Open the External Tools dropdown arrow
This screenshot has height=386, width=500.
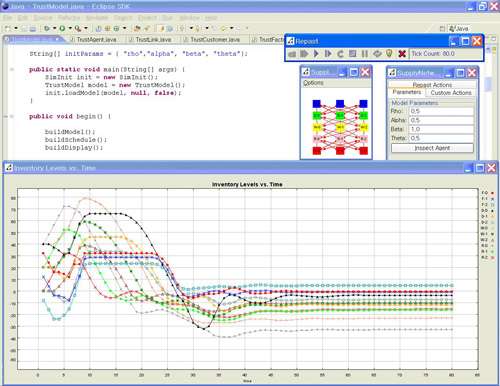[x=86, y=28]
